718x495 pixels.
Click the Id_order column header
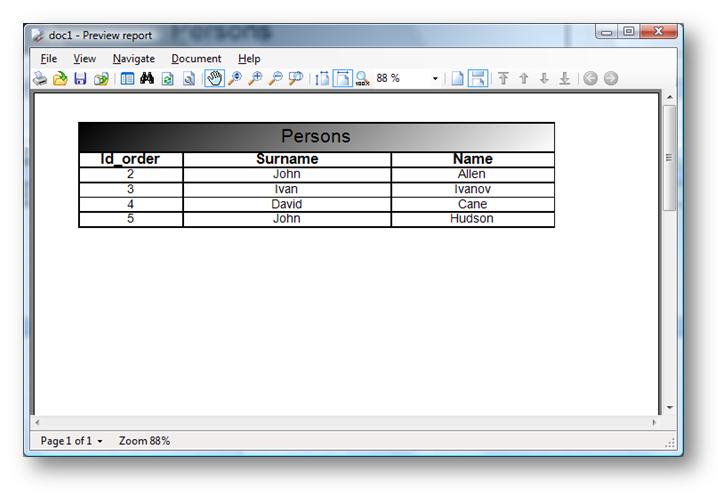pos(130,159)
